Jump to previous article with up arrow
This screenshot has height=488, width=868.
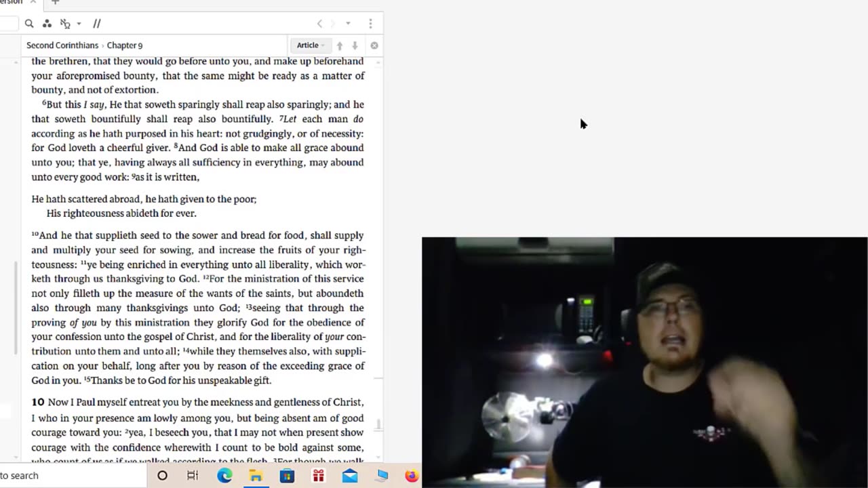[340, 45]
